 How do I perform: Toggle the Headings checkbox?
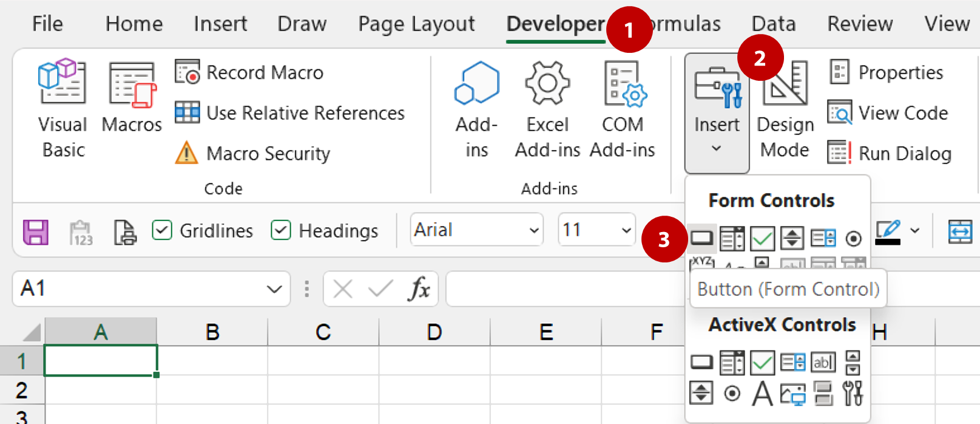pyautogui.click(x=281, y=231)
